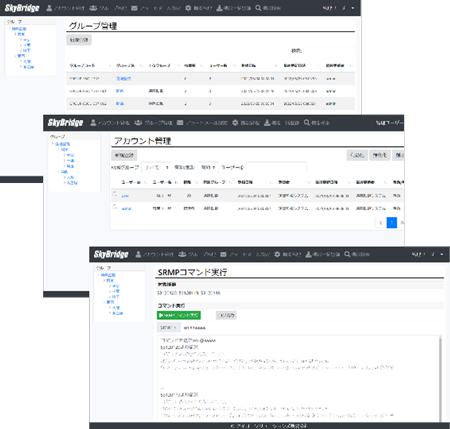Tick the checkbox on first account row
This screenshot has height=429, width=450.
click(114, 194)
